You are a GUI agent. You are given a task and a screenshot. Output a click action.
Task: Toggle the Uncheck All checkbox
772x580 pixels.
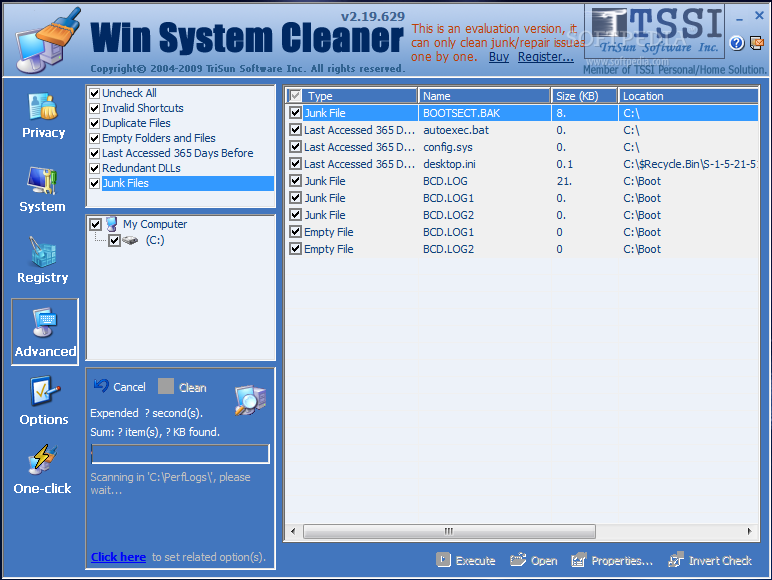click(x=95, y=93)
